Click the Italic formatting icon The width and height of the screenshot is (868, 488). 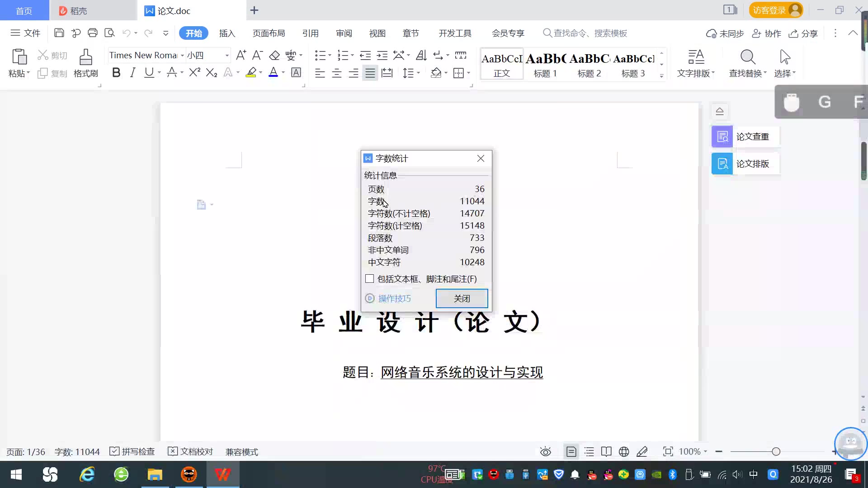(132, 73)
